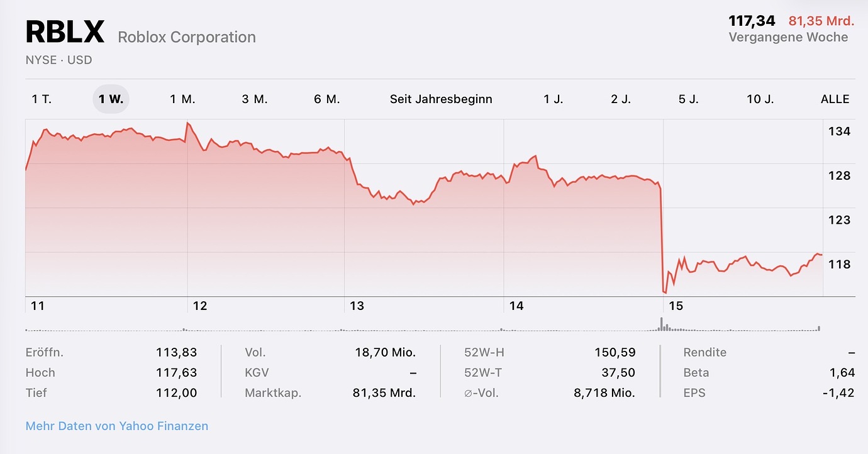Switch to the 1 M. range

pos(182,99)
